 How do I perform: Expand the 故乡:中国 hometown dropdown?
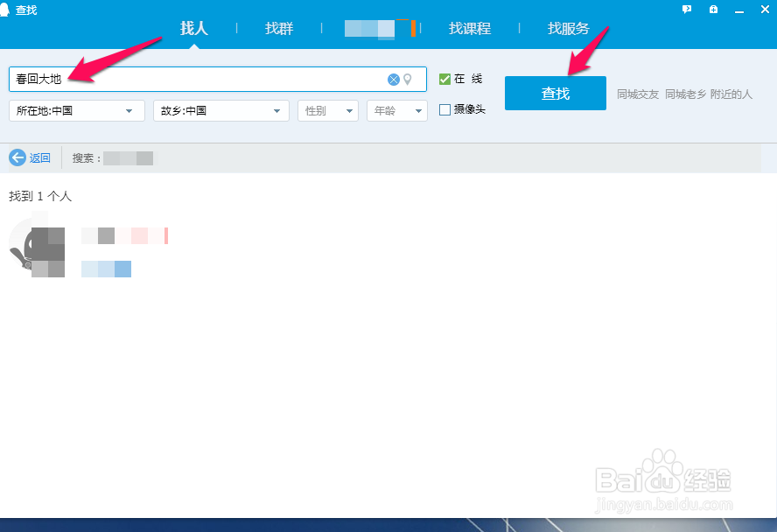pos(220,110)
